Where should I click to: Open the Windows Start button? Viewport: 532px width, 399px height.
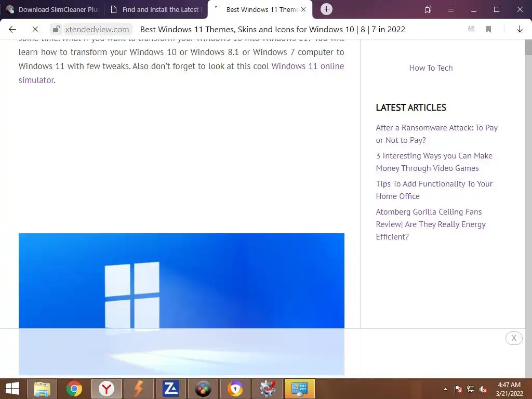click(12, 389)
